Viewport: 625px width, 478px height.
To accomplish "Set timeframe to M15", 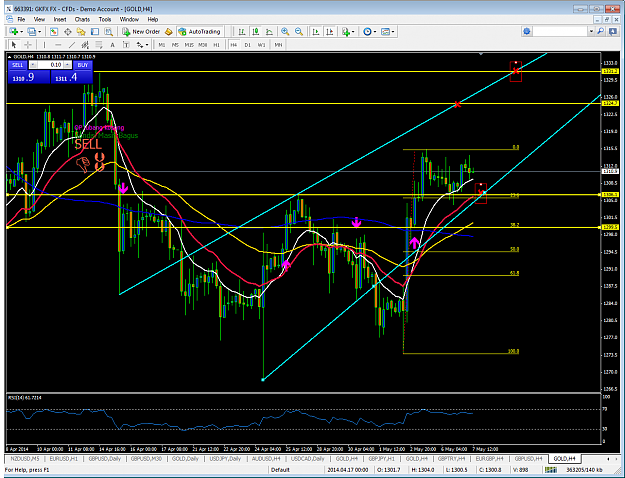I will tap(189, 45).
